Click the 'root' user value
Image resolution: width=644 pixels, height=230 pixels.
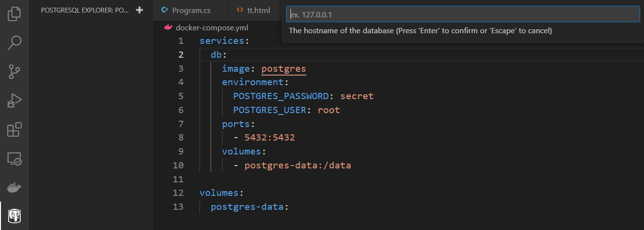point(329,110)
